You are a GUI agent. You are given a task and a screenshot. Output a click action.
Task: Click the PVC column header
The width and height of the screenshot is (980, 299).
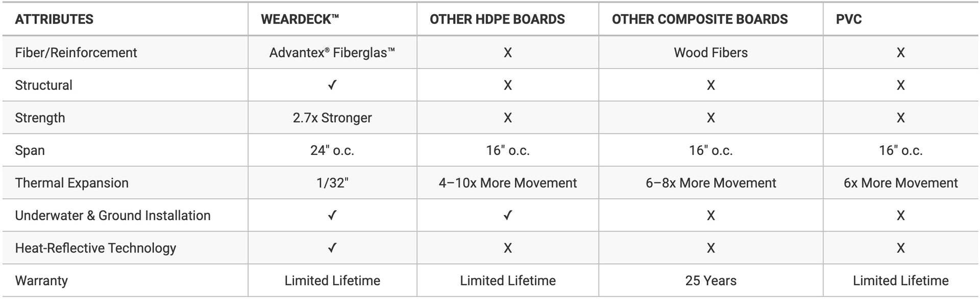click(x=849, y=19)
